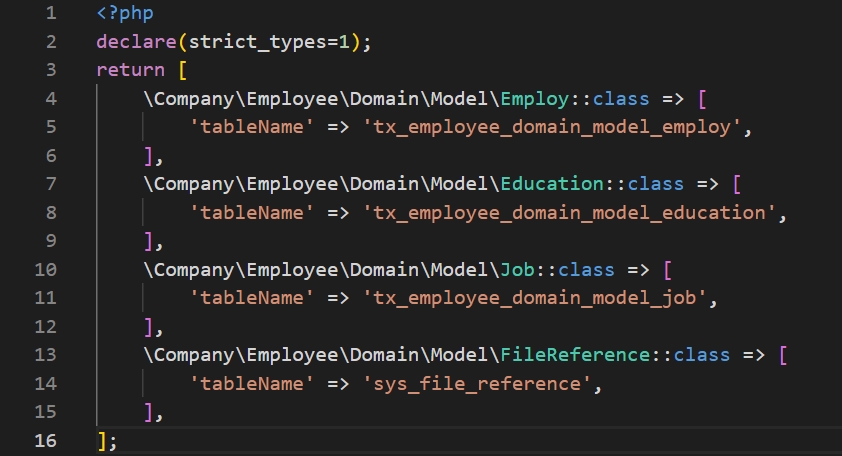Click line number 16 in the gutter
The image size is (842, 456).
pos(45,441)
